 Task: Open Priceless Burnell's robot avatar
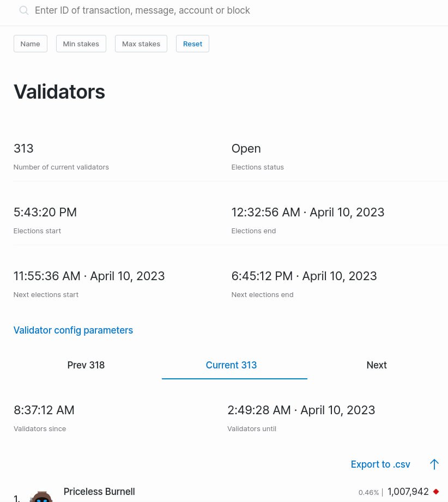[41, 496]
